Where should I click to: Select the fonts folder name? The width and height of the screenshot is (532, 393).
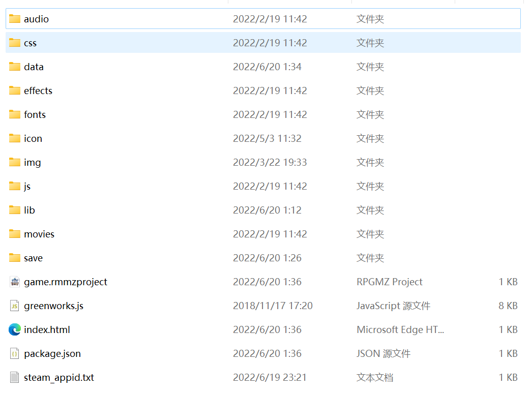35,114
